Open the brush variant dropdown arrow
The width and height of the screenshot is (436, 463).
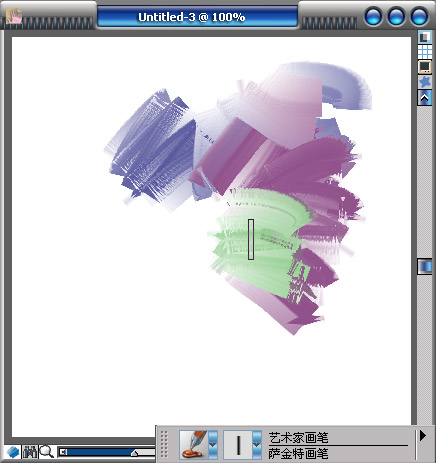(257, 445)
